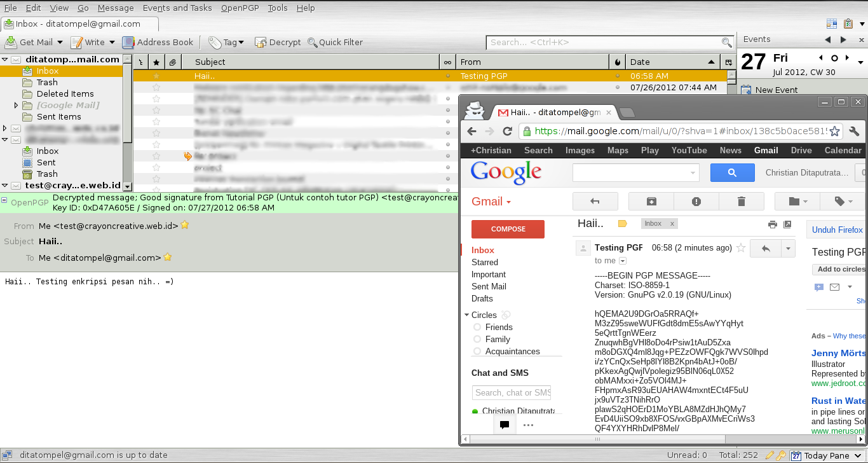Sort by the attachment column header

[173, 62]
